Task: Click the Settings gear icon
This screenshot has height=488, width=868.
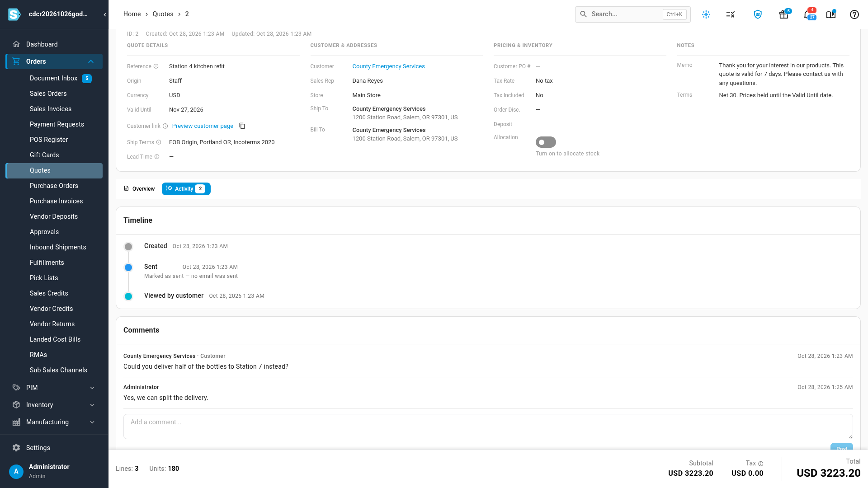Action: point(16,448)
